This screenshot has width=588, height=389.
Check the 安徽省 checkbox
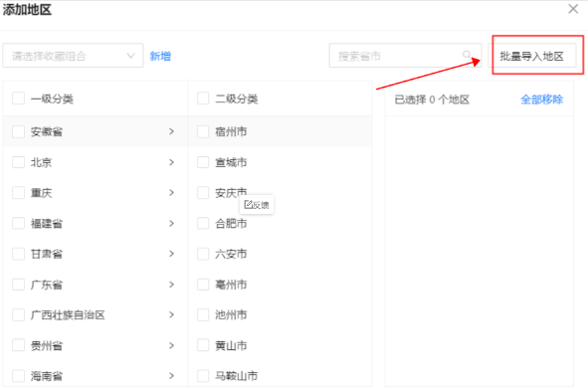(18, 131)
